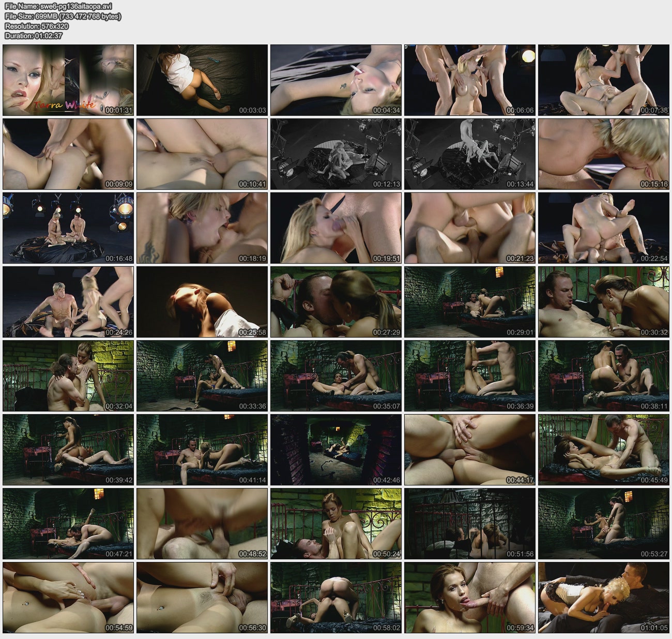Open the thumbnail stamped 00:29:01
Image resolution: width=672 pixels, height=639 pixels.
469,302
